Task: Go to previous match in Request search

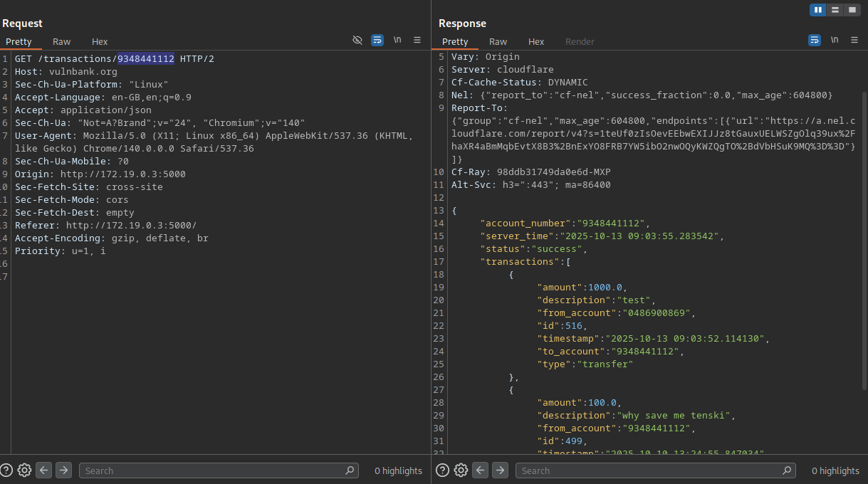Action: coord(44,470)
